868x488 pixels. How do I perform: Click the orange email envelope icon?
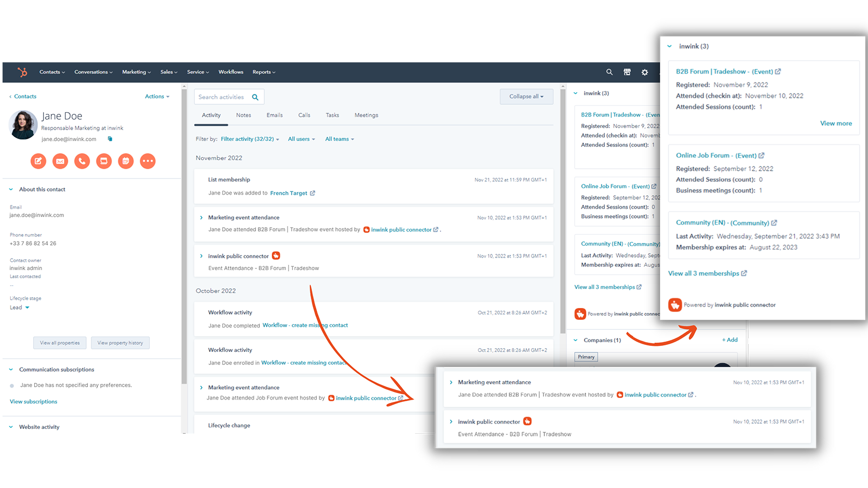click(60, 161)
